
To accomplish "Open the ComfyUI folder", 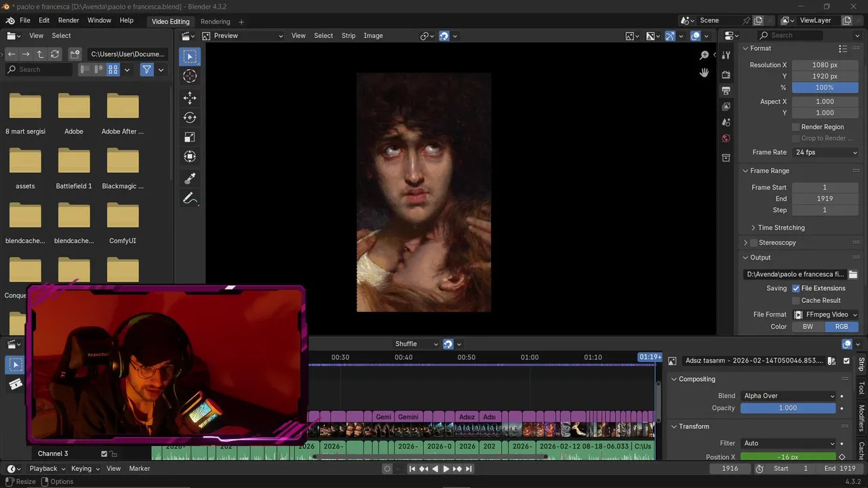I will [123, 223].
